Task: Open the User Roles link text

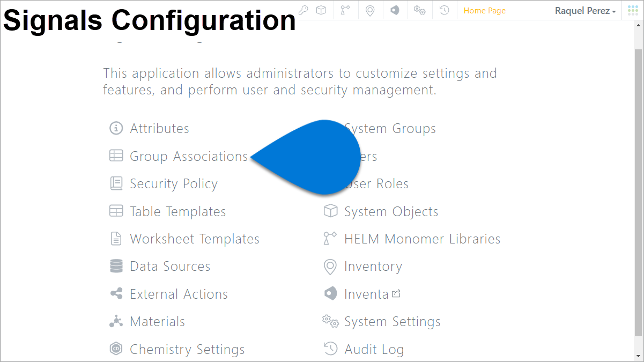Action: tap(377, 183)
